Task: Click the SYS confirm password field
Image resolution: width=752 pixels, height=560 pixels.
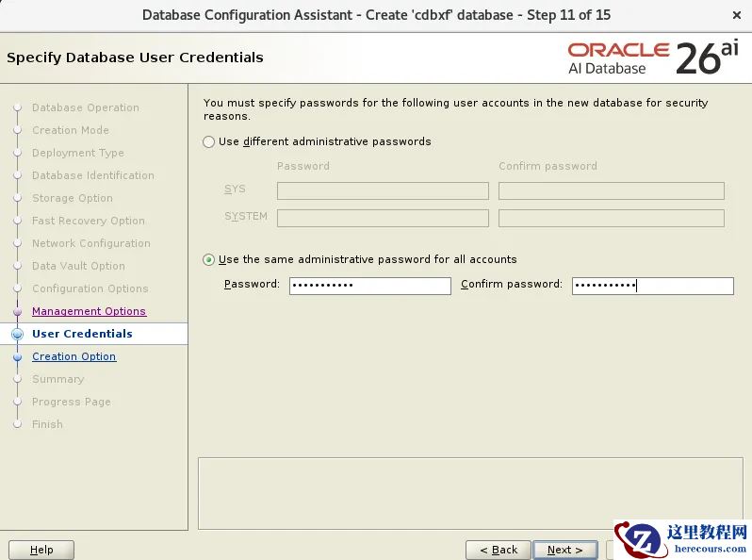Action: [611, 190]
